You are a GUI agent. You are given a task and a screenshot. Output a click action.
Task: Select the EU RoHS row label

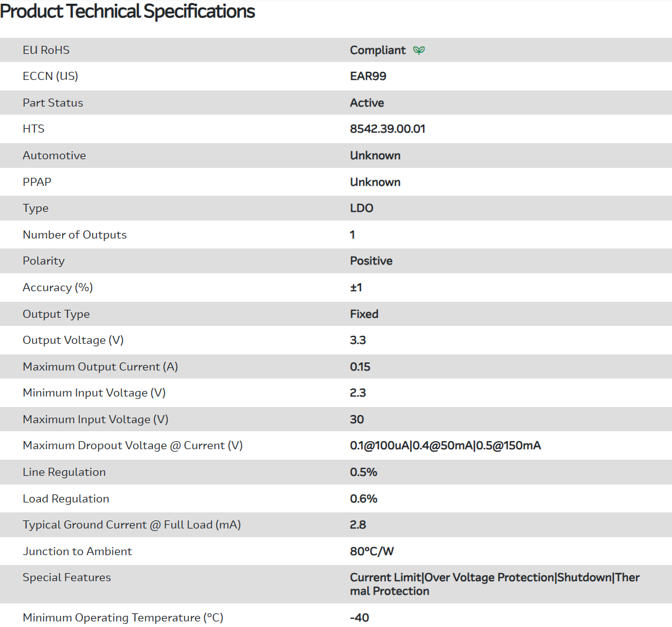[46, 50]
